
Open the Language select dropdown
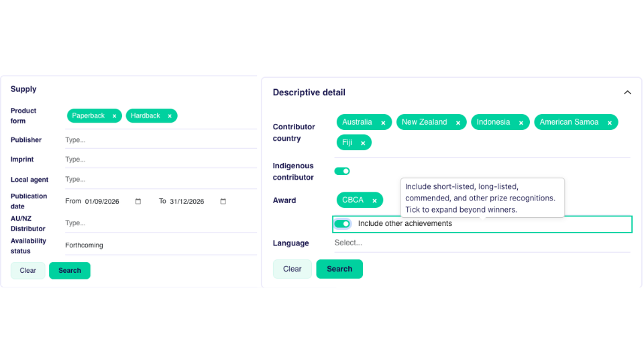[x=482, y=243]
